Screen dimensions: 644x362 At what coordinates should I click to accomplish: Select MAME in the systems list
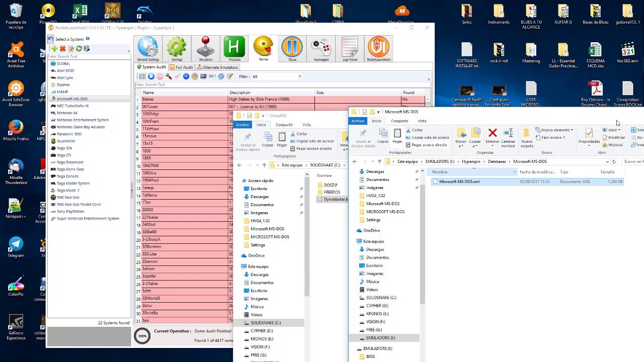pyautogui.click(x=62, y=92)
